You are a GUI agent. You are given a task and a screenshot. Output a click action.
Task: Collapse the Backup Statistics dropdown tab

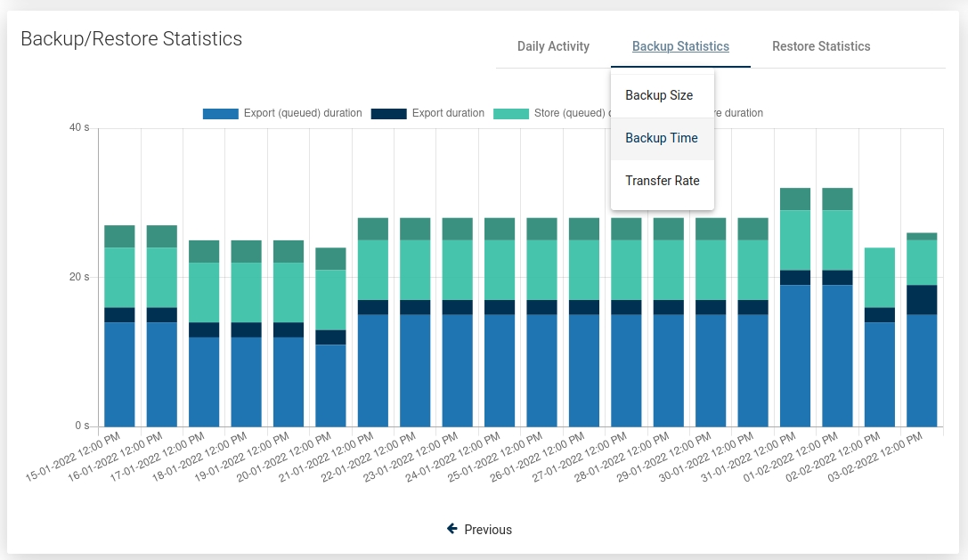click(x=680, y=46)
